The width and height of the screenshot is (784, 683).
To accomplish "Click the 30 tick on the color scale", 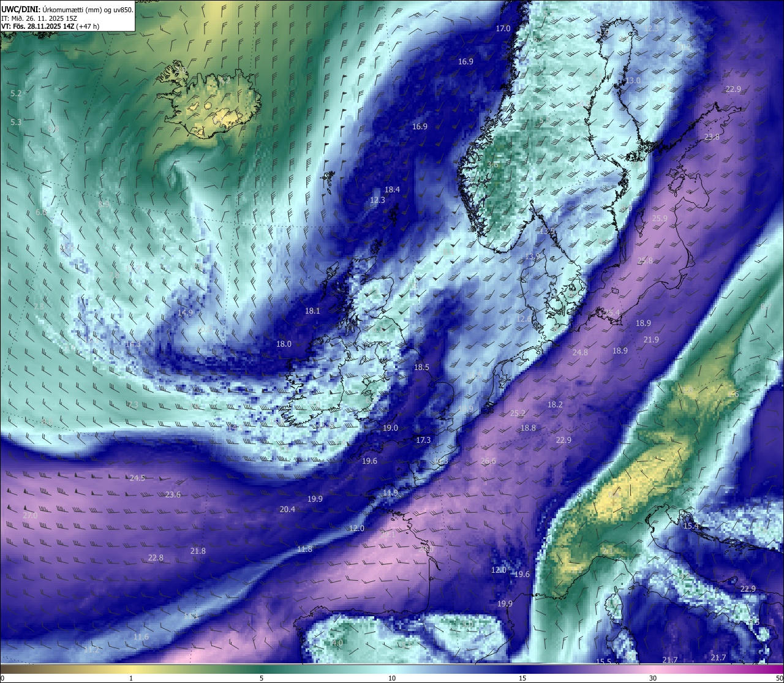I will pos(653,678).
